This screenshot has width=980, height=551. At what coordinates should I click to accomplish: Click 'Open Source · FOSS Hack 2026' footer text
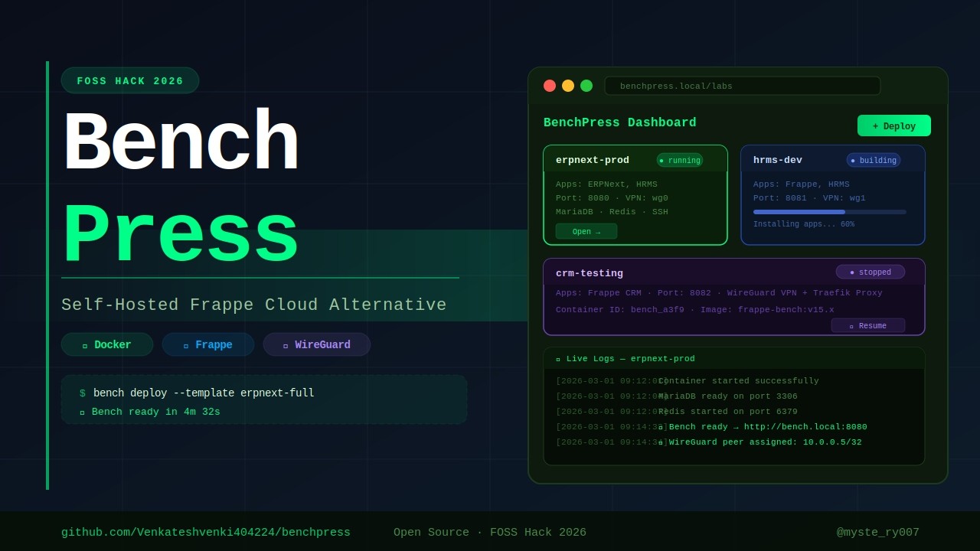[x=490, y=533]
